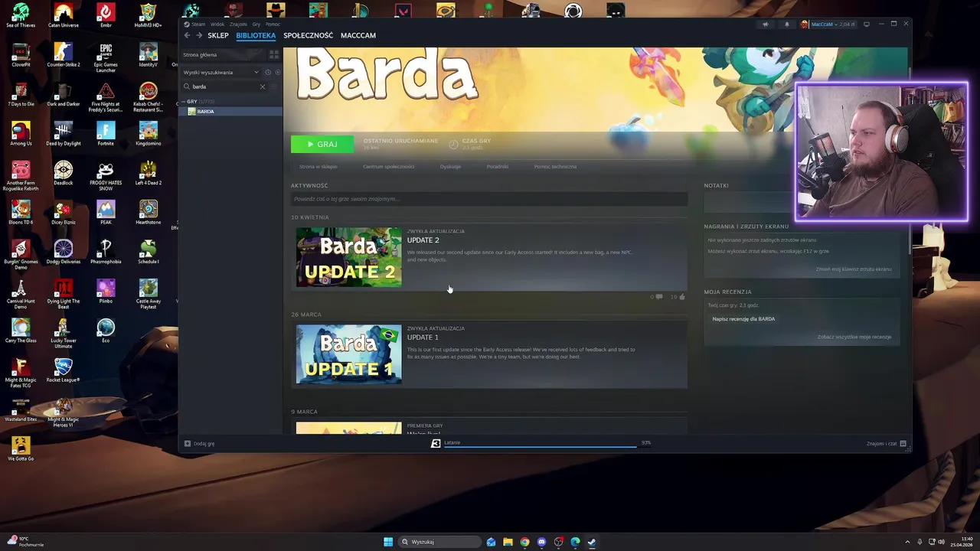The image size is (980, 551).
Task: Open advanced filter options beside search
Action: coord(274,86)
